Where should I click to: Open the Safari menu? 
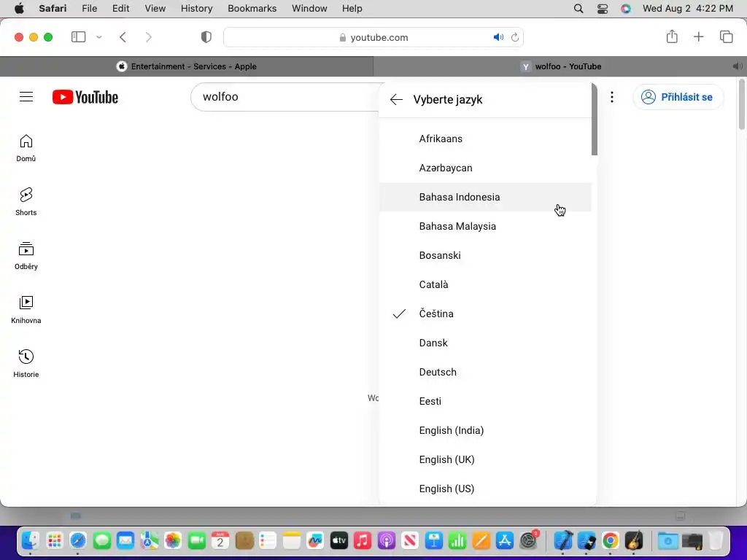tap(53, 8)
